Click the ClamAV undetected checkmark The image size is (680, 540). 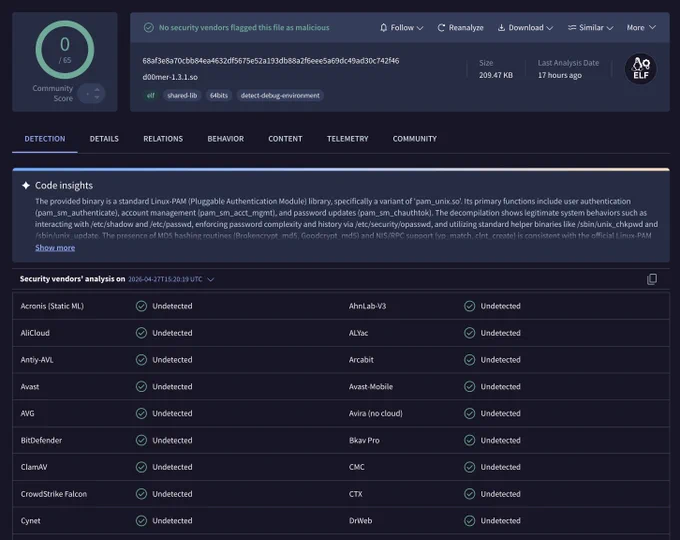tap(141, 467)
